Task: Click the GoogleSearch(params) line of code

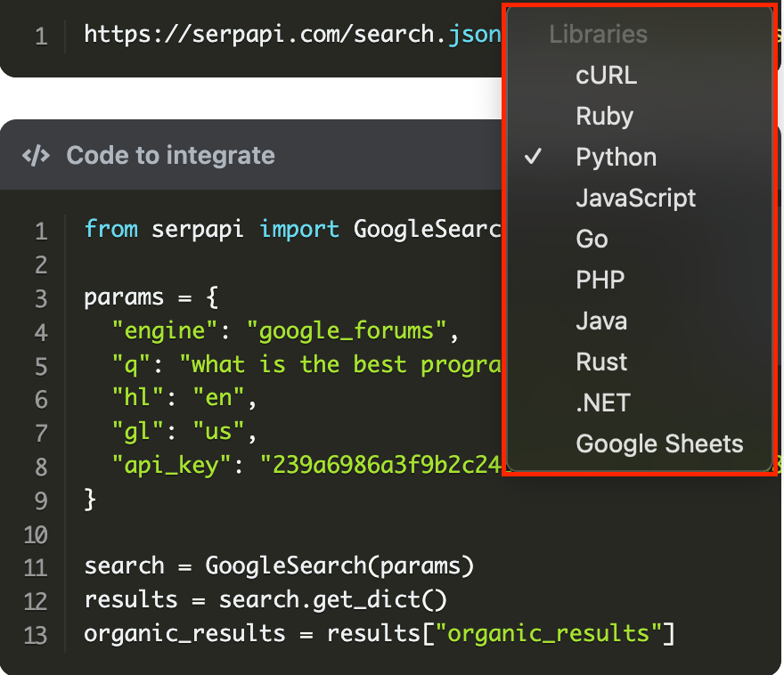Action: [279, 566]
